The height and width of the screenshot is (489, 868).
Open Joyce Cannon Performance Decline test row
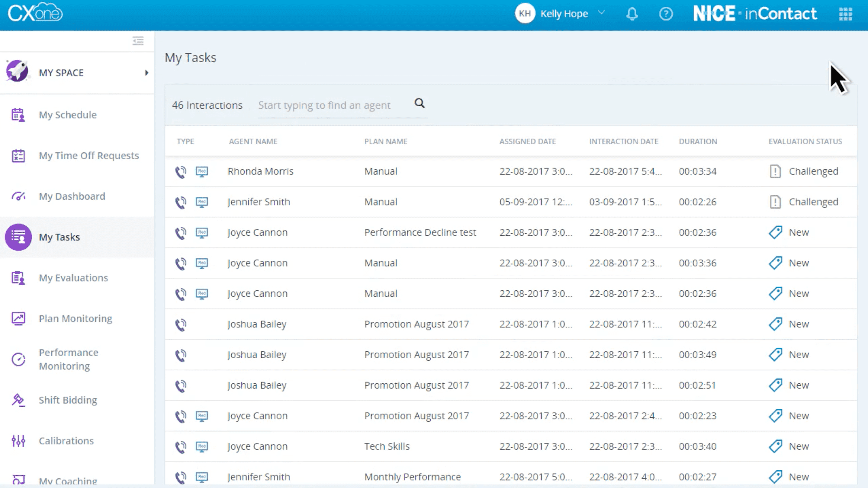tap(420, 233)
